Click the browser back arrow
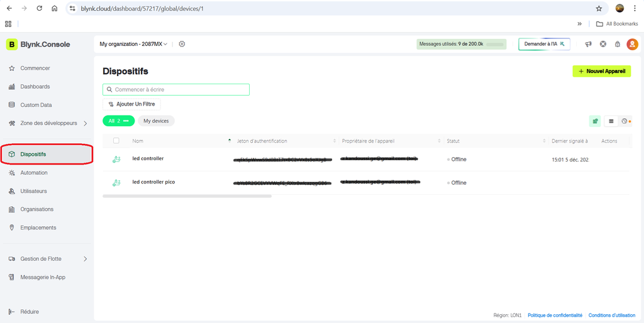 pyautogui.click(x=9, y=8)
